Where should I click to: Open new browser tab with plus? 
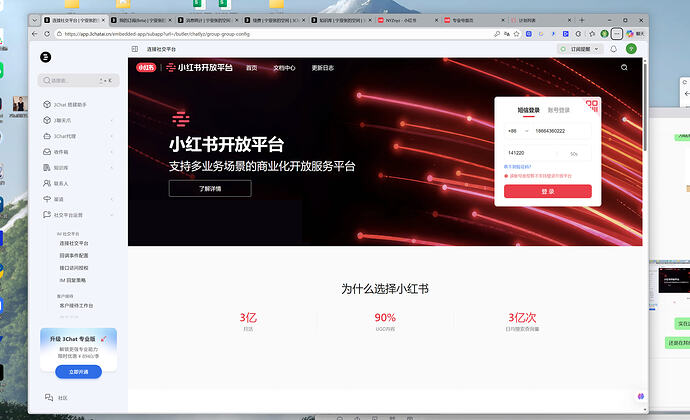[582, 20]
